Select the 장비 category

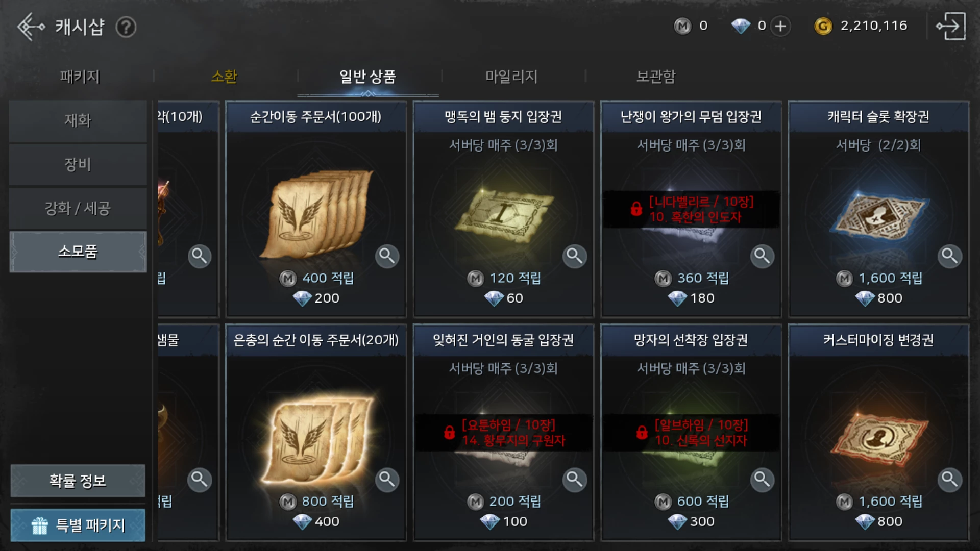[x=78, y=164]
